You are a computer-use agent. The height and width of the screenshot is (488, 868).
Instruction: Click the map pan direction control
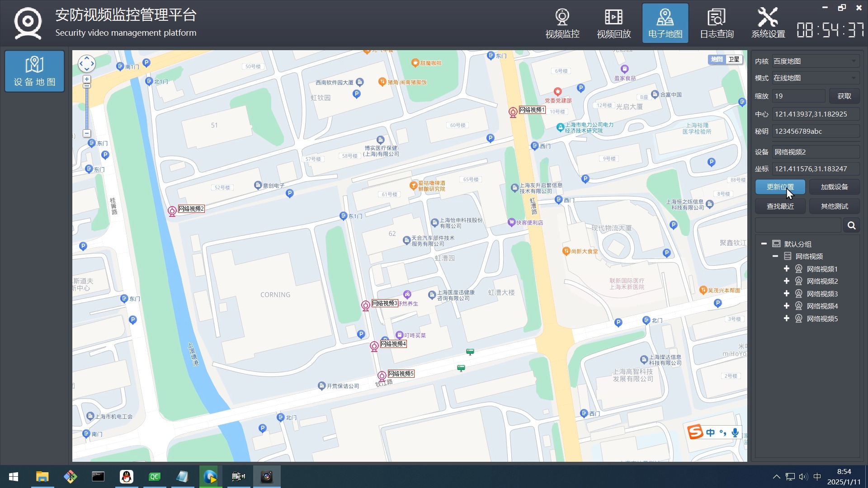[x=86, y=64]
